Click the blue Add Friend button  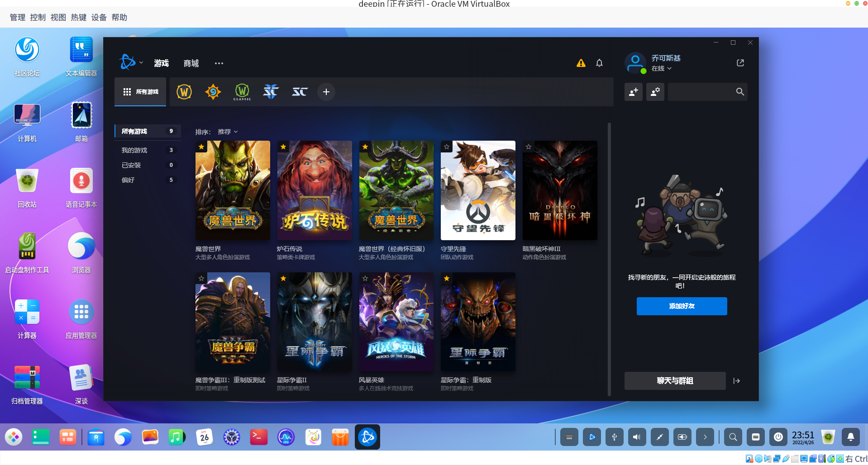[x=682, y=306]
